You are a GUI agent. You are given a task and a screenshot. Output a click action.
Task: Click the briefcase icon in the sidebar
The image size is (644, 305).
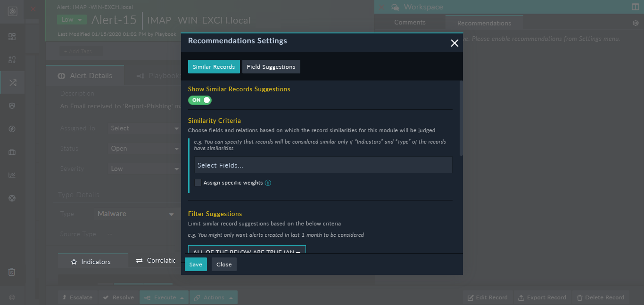pyautogui.click(x=12, y=152)
